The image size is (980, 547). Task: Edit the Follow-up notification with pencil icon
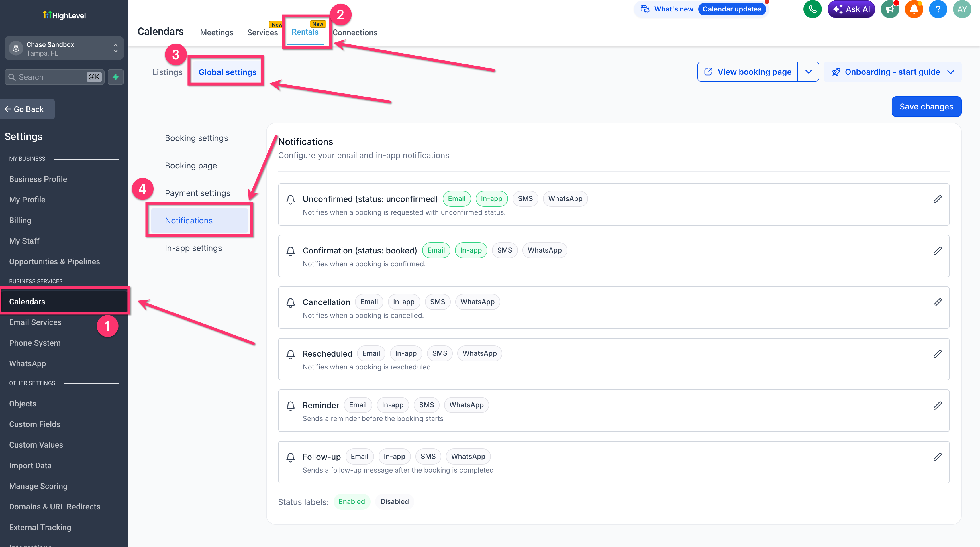pos(937,457)
